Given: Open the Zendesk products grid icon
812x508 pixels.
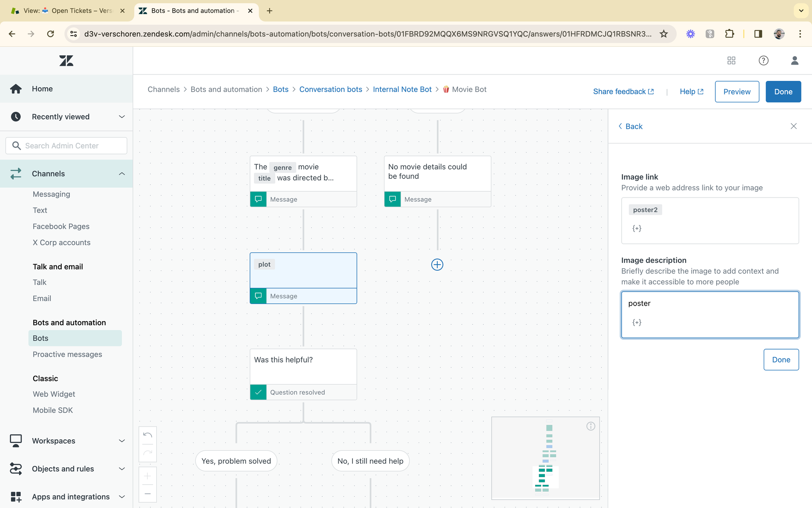Looking at the screenshot, I should (x=731, y=61).
